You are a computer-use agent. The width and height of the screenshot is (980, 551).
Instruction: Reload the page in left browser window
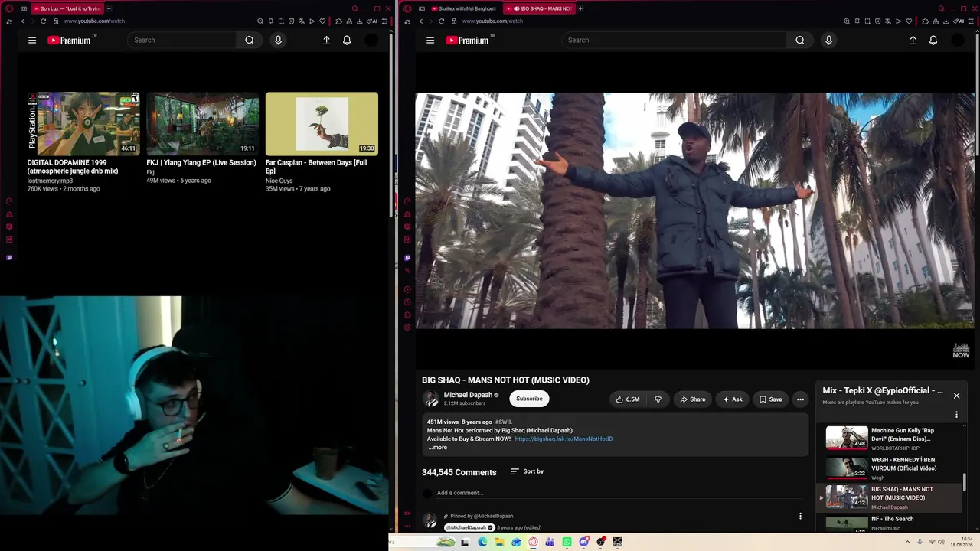[x=43, y=21]
